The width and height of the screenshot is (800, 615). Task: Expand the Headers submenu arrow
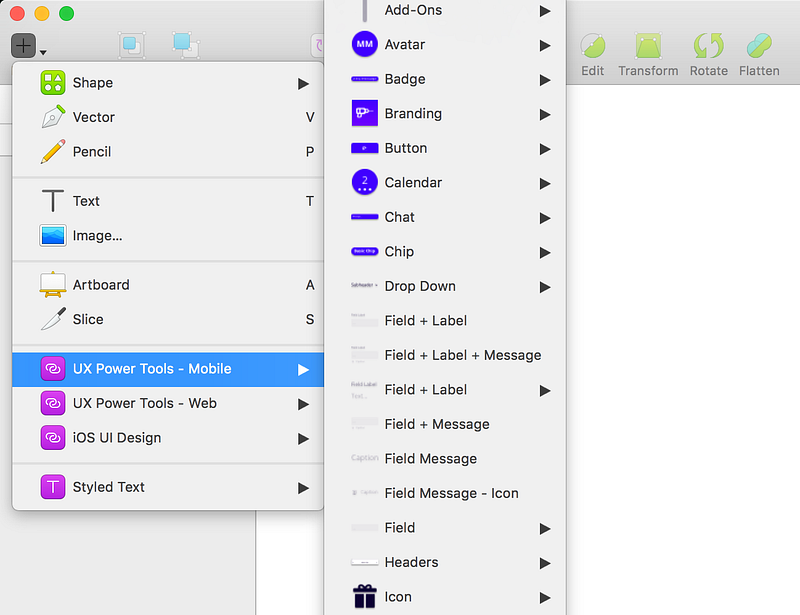[545, 563]
